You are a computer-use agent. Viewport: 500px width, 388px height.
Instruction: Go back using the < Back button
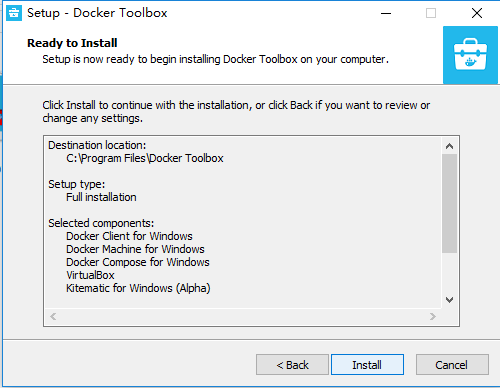(x=292, y=365)
